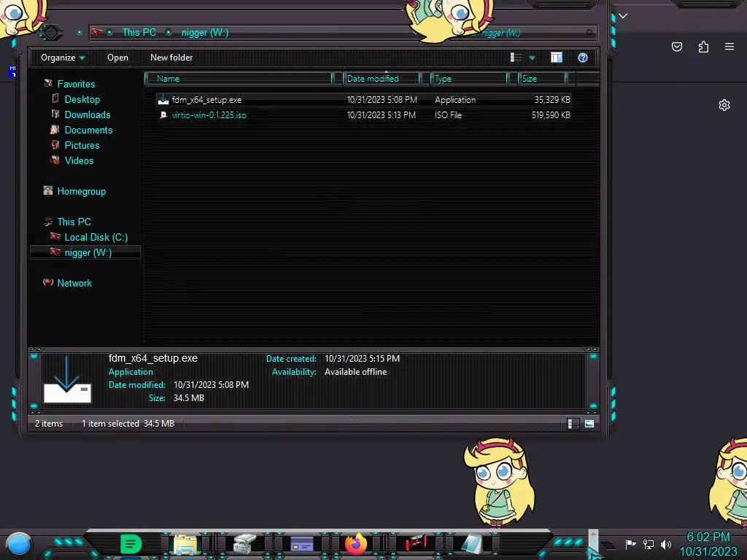
Task: Click the Local Disk (C:) drive icon
Action: [55, 236]
